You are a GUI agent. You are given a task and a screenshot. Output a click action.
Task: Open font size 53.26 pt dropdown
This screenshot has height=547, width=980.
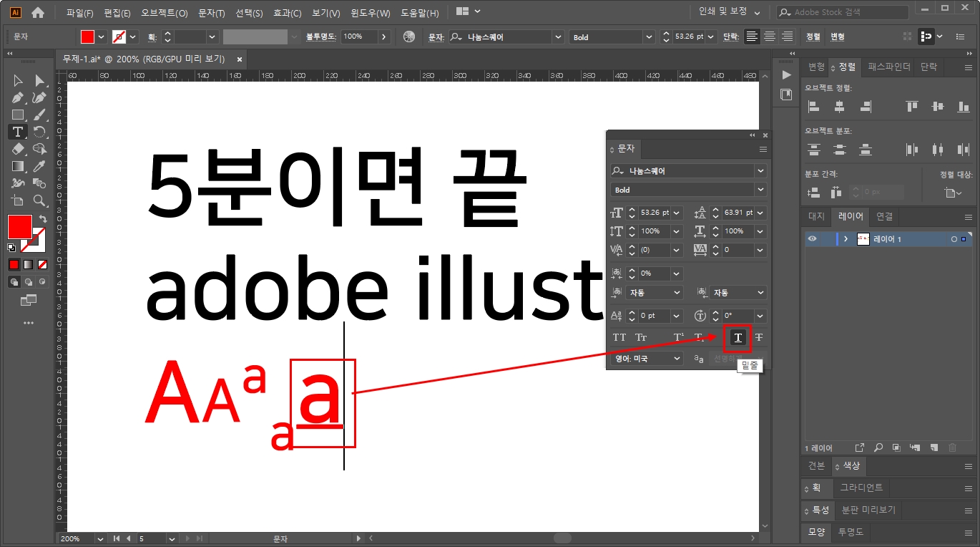677,213
